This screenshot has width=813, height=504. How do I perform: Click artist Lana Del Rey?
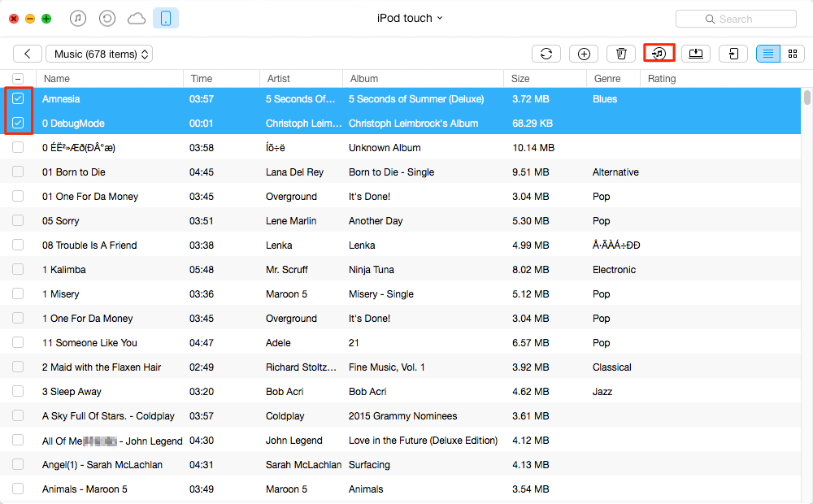294,172
